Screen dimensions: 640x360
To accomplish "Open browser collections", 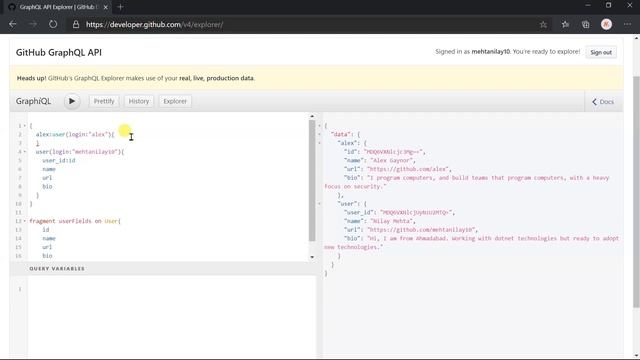I will click(586, 24).
